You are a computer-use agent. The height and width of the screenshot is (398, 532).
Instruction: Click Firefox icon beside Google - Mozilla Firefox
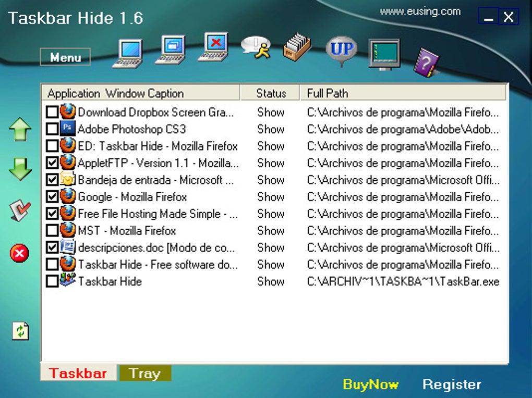click(x=67, y=196)
